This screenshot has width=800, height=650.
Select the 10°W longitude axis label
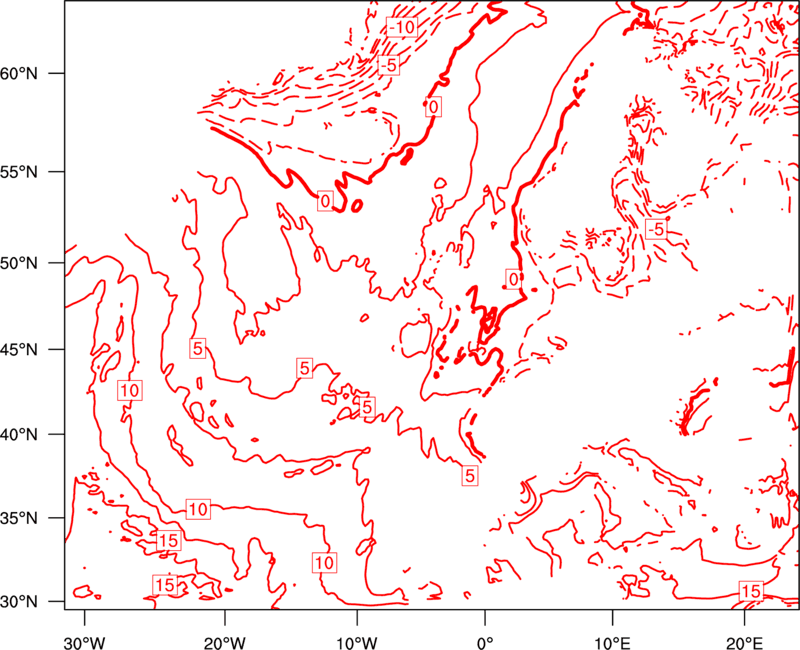click(357, 642)
